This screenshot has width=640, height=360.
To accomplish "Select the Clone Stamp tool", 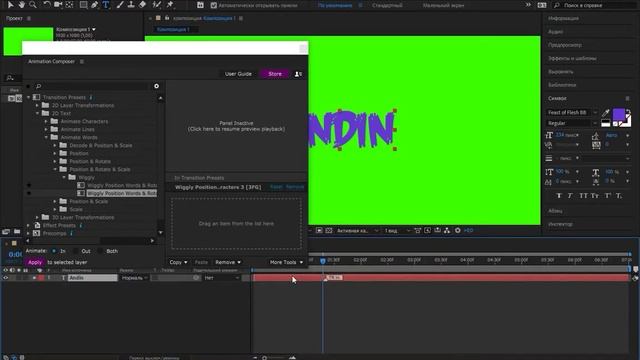I will point(131,5).
